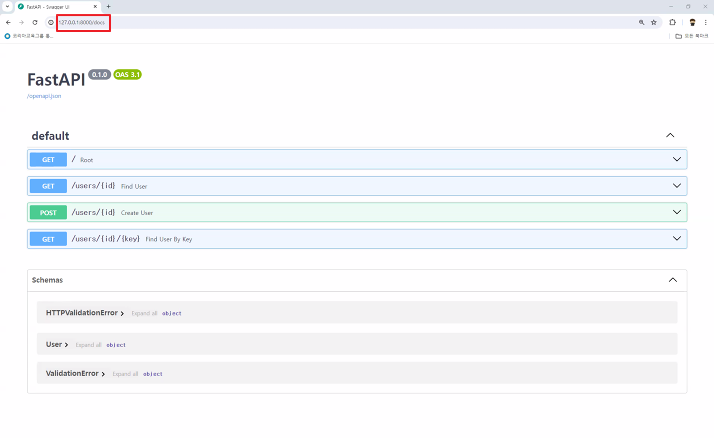The width and height of the screenshot is (714, 438).
Task: Click the /users/{id} path of Create User
Action: 93,212
